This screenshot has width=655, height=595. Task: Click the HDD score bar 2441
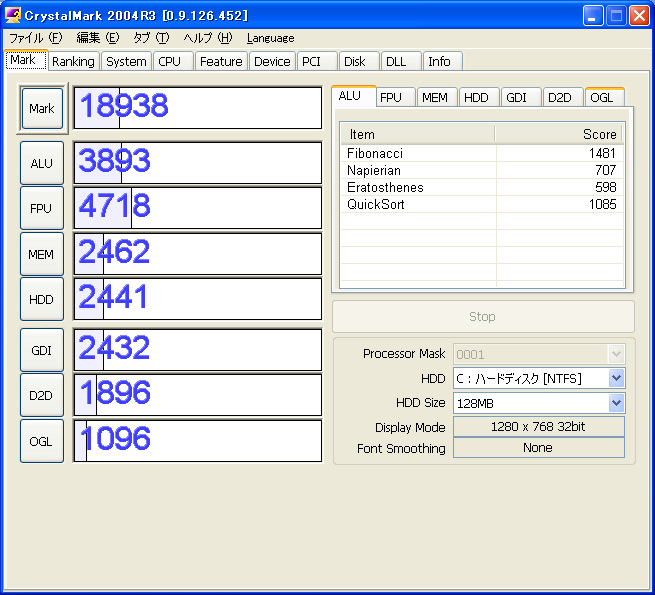click(198, 299)
